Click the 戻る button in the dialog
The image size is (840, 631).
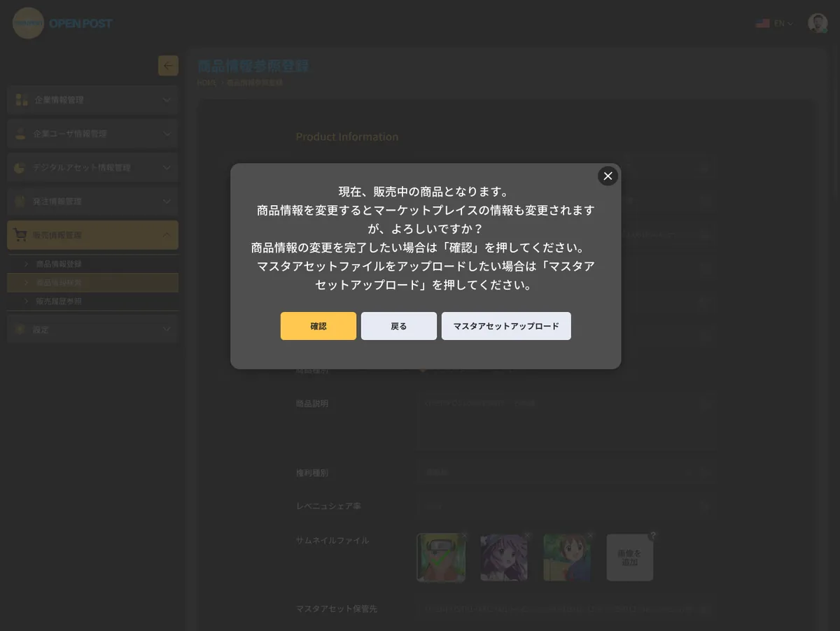(399, 326)
